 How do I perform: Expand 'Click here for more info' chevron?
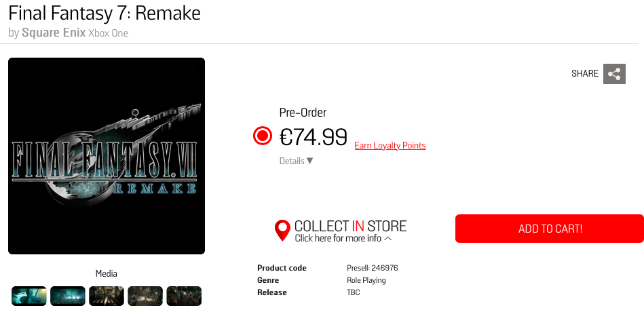click(x=388, y=239)
